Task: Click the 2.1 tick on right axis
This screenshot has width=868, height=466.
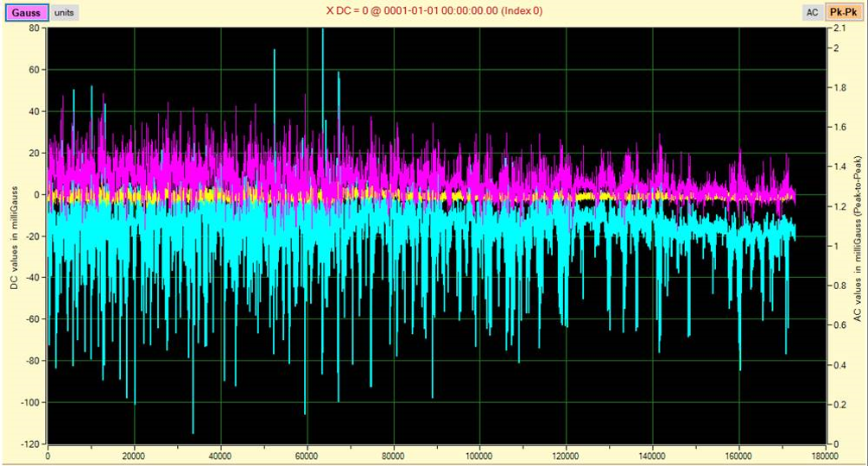Action: 837,28
